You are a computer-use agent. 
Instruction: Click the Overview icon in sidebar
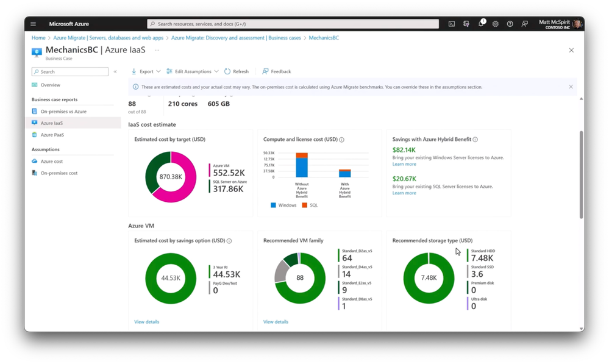coord(35,85)
